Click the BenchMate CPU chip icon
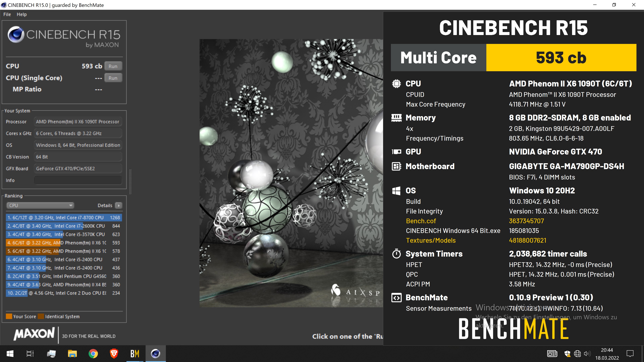Image resolution: width=644 pixels, height=362 pixels. tap(396, 84)
